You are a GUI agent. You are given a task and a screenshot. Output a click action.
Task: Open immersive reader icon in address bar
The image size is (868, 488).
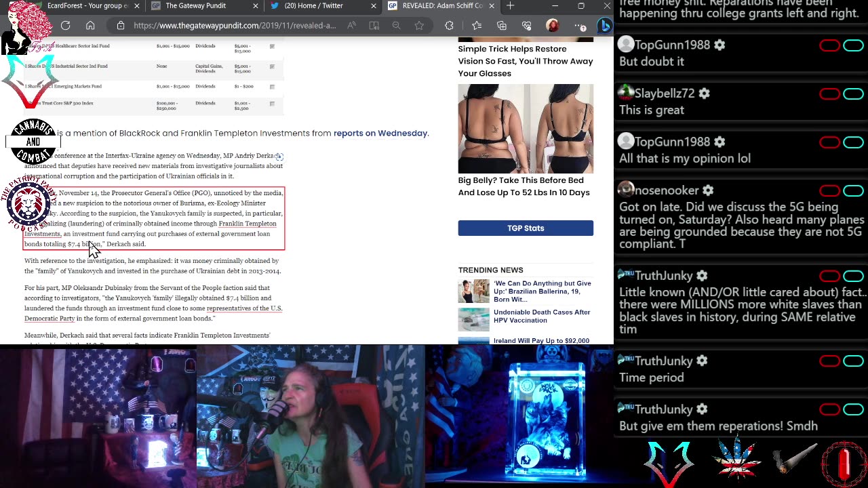click(374, 26)
